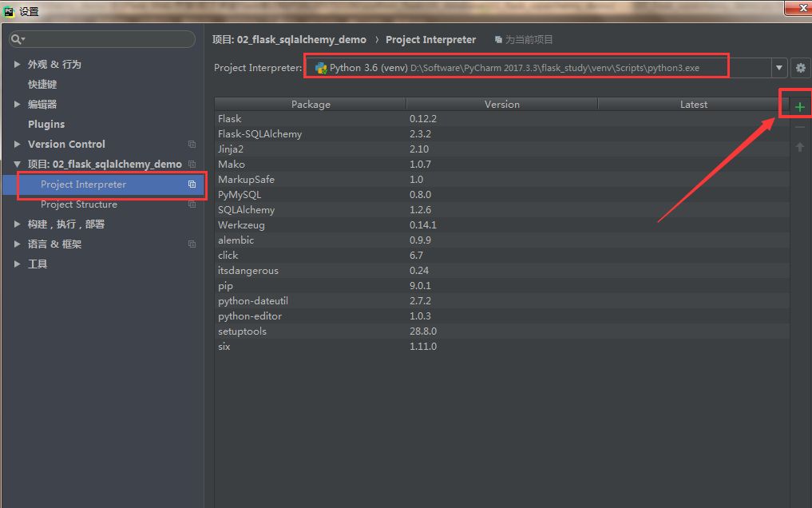The height and width of the screenshot is (508, 812).
Task: Click the green plus install package icon
Action: pos(799,107)
